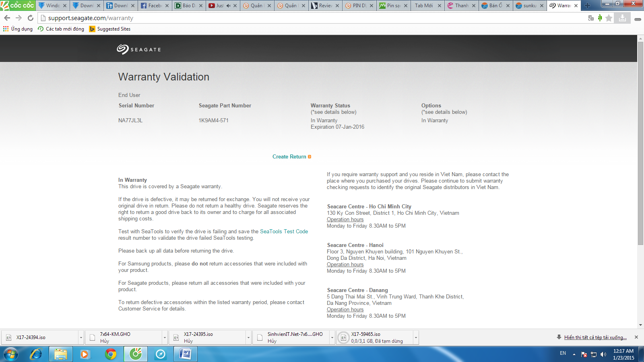Click scrollbar down arrow
Screen dimensions: 644x362
[x=640, y=325]
